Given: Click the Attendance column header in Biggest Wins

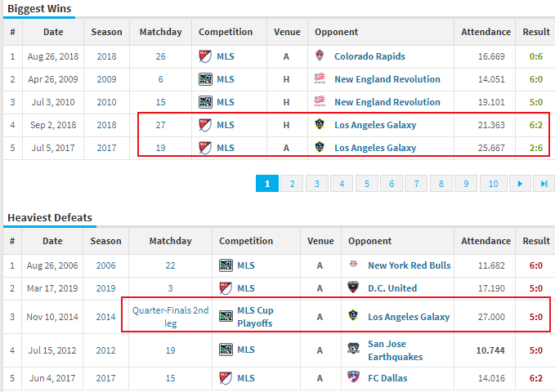Looking at the screenshot, I should [486, 33].
